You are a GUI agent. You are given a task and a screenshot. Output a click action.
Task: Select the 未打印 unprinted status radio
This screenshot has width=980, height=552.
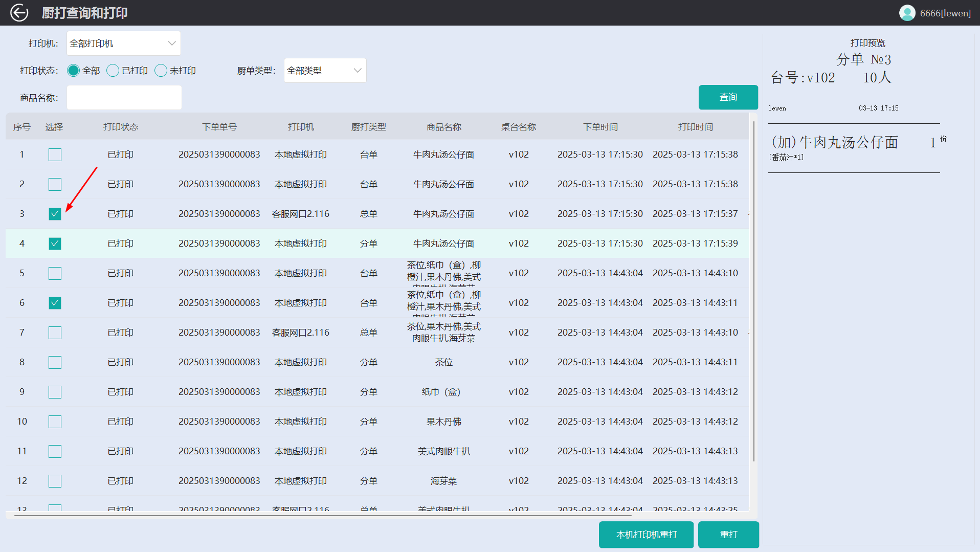161,70
